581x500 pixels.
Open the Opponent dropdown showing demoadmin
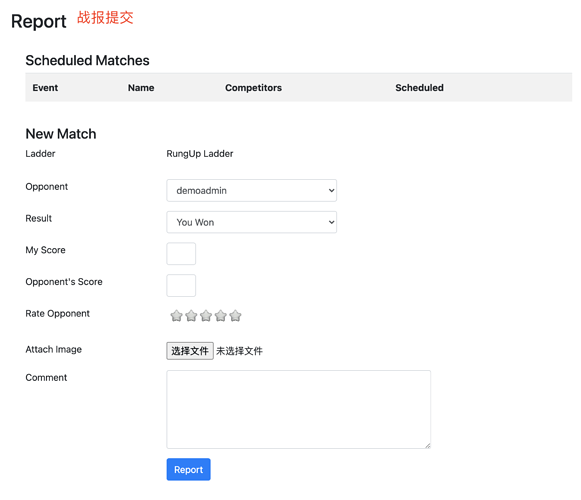252,191
